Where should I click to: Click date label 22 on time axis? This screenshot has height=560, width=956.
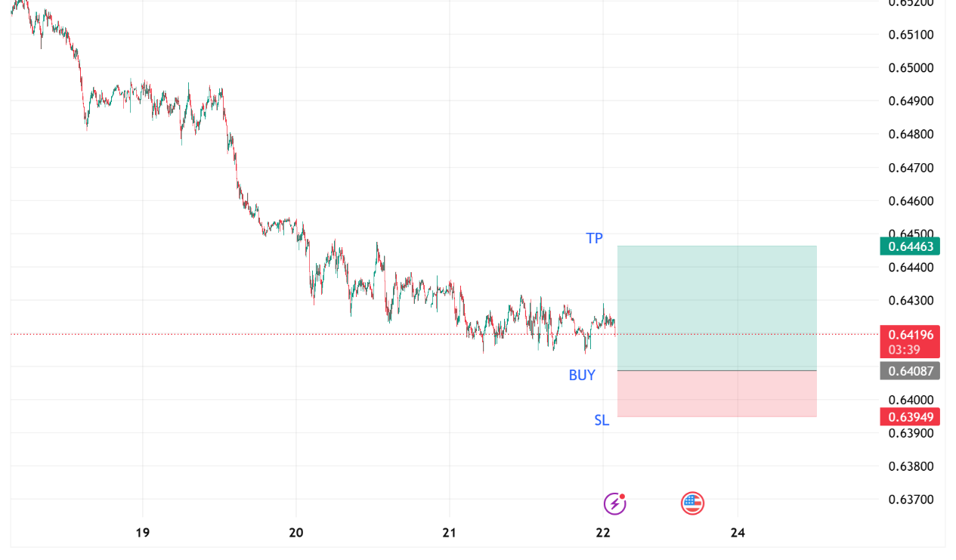pyautogui.click(x=603, y=533)
